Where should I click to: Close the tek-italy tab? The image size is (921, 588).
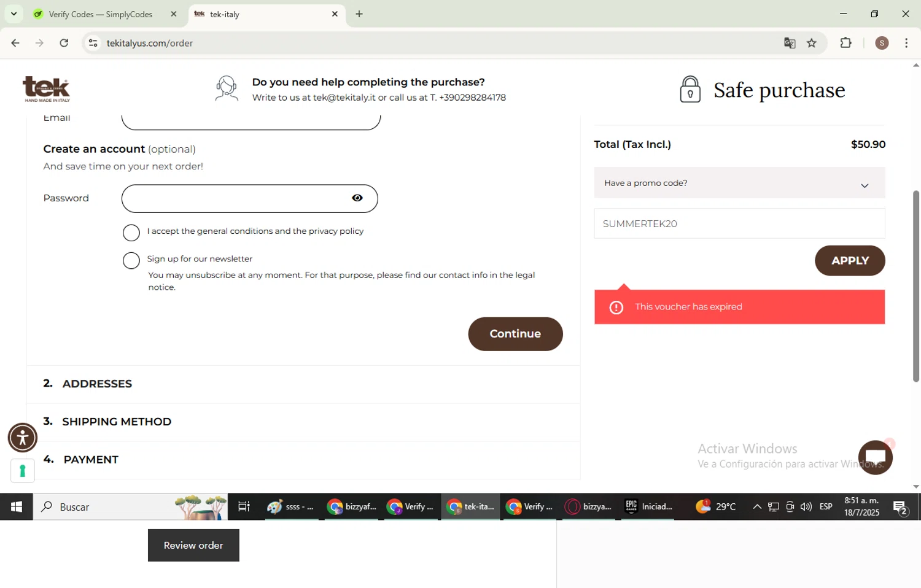click(335, 14)
